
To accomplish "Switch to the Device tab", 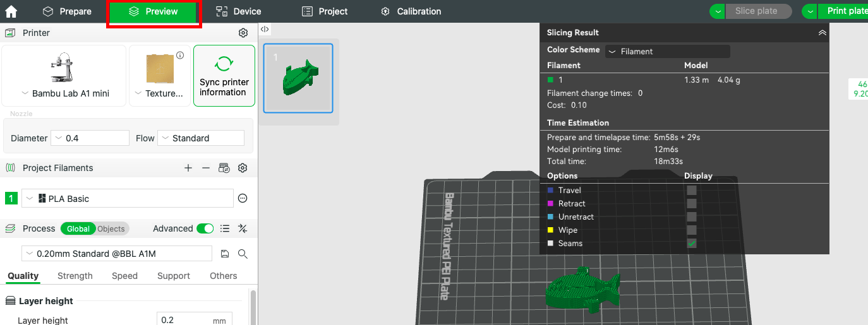I will (238, 11).
